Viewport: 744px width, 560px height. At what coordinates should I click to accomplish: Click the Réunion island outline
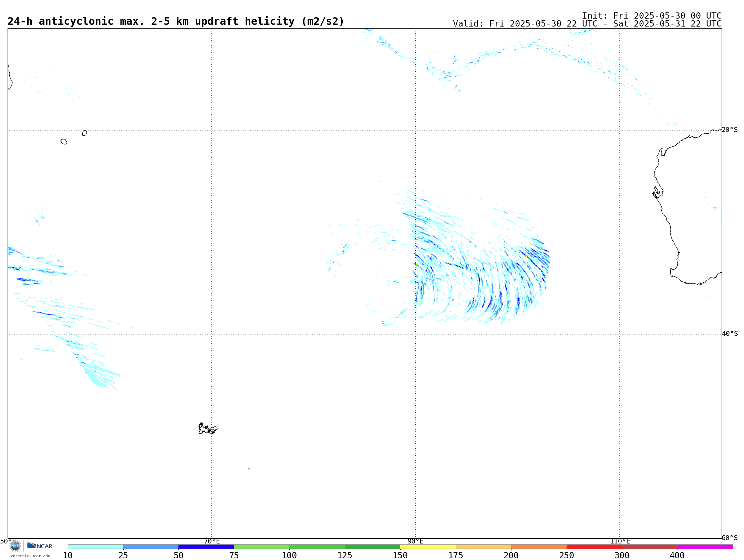[64, 142]
